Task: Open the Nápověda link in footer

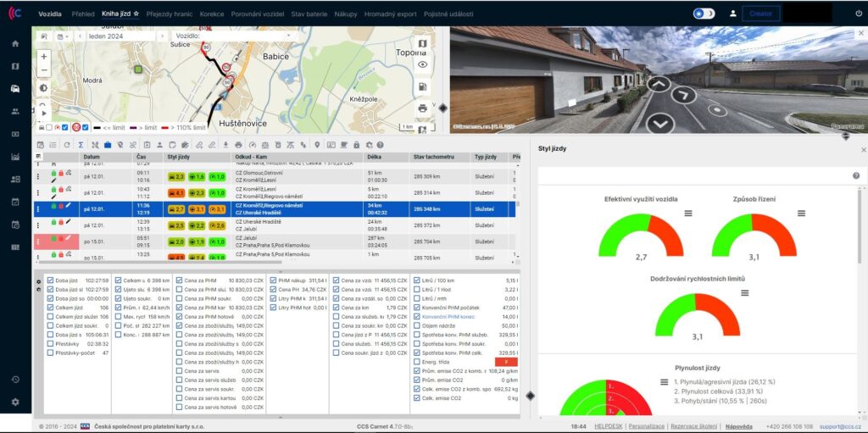Action: click(739, 426)
